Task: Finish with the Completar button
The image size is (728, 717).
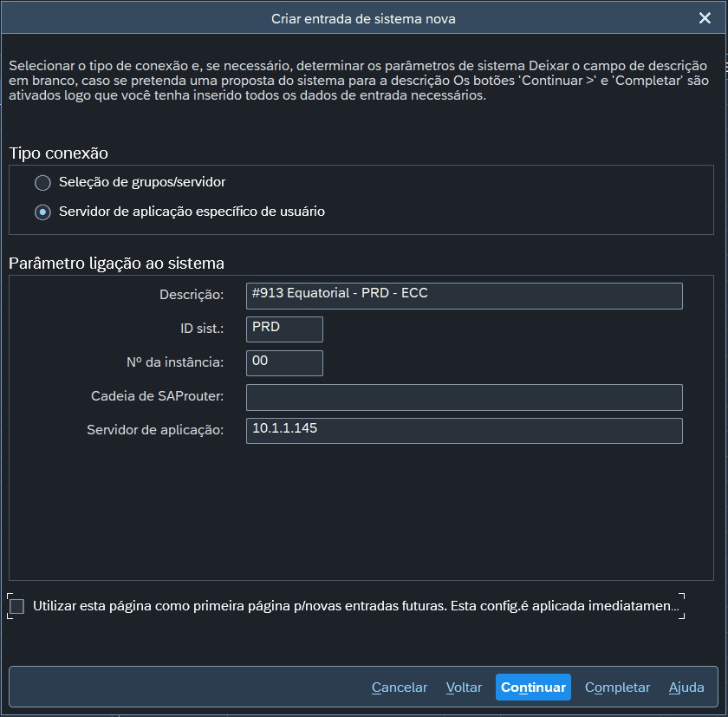Action: click(x=617, y=687)
